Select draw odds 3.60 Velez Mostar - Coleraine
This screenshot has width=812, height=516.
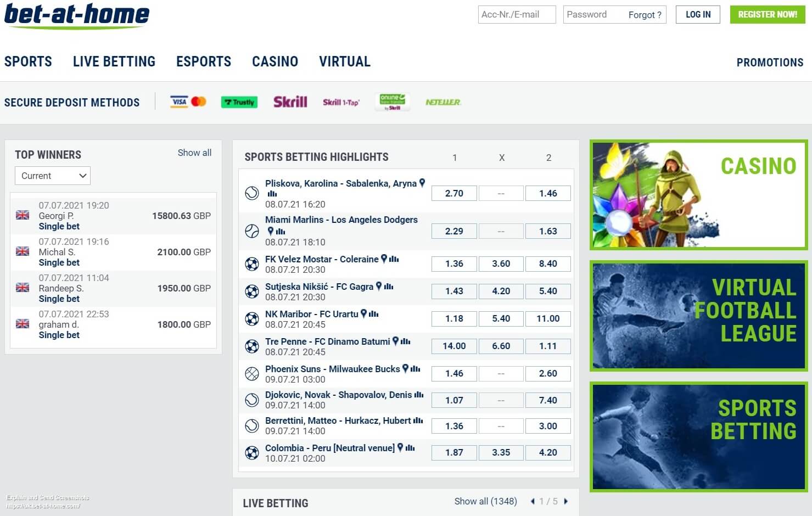pyautogui.click(x=501, y=263)
